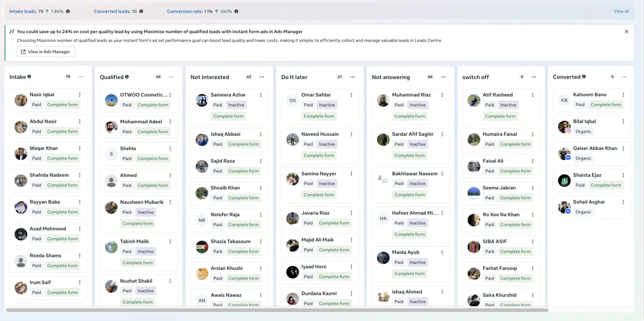Click the info icon beside Intake heading
Viewport: 644px width, 321px height.
[x=29, y=77]
